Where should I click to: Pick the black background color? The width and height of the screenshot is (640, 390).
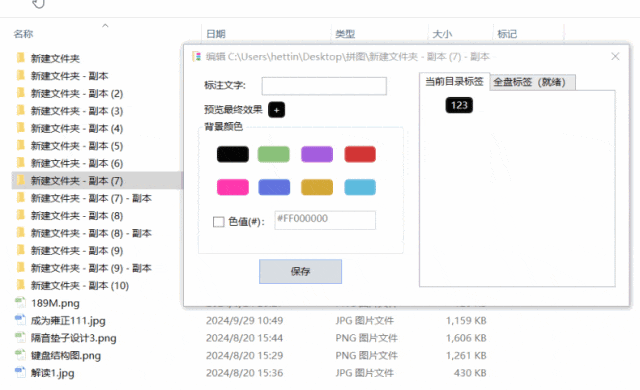coord(233,154)
